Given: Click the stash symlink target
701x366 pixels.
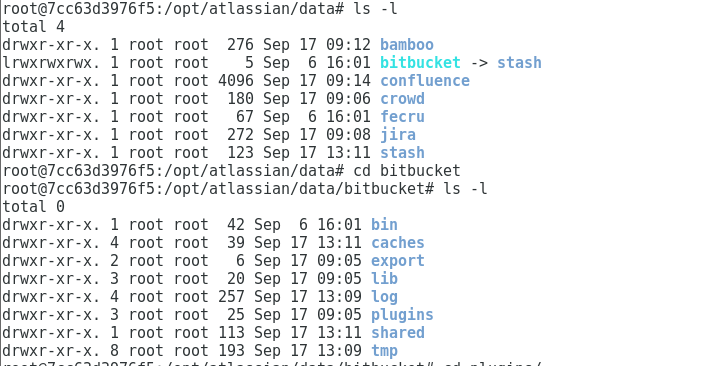Looking at the screenshot, I should [519, 63].
